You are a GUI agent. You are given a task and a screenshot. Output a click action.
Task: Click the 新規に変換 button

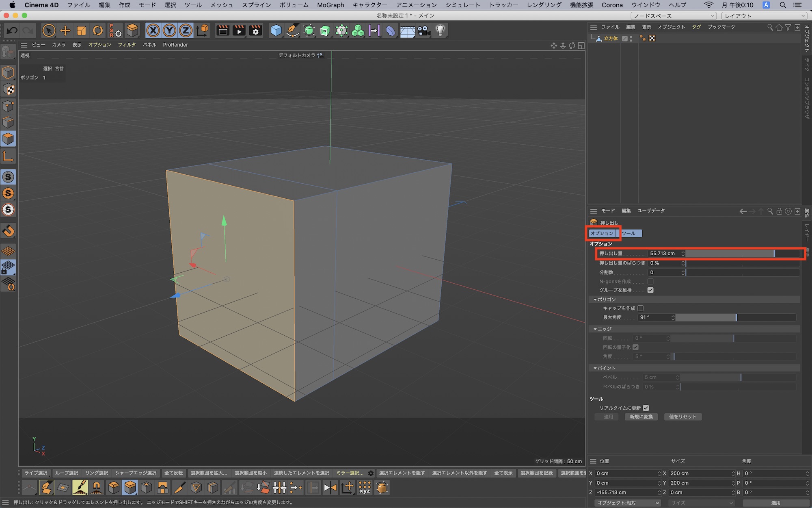(x=641, y=417)
